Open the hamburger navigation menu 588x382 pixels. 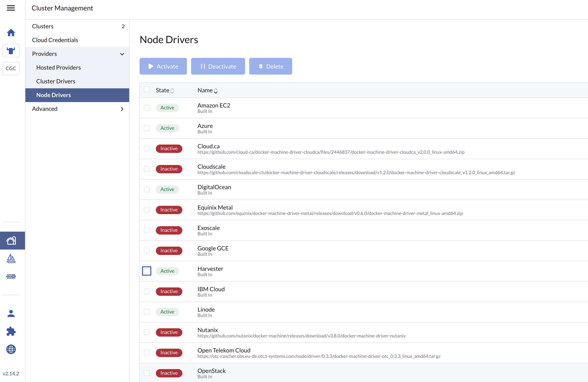point(11,8)
